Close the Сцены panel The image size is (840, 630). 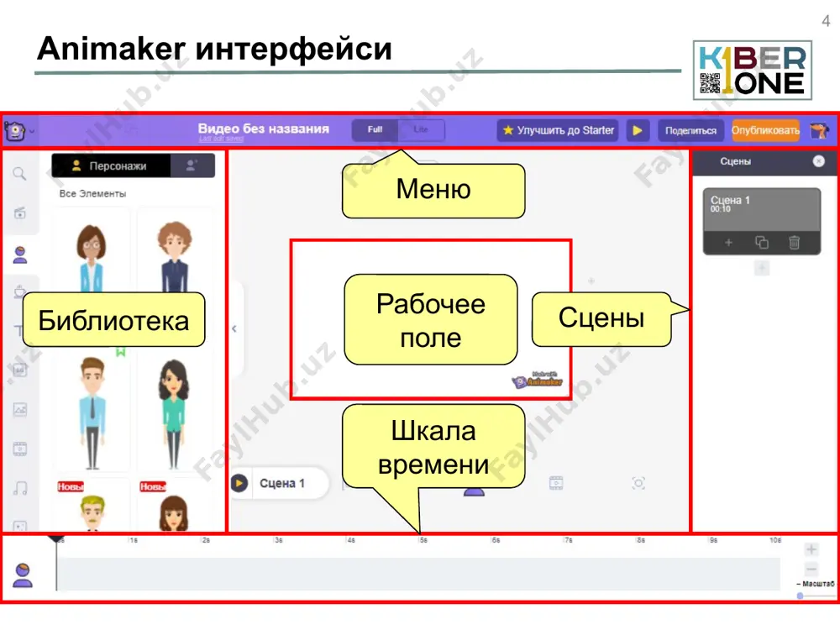(818, 160)
